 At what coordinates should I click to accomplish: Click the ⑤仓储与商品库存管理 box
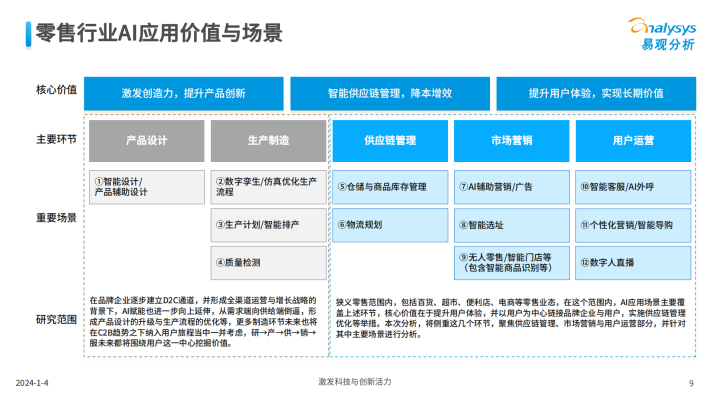[390, 187]
